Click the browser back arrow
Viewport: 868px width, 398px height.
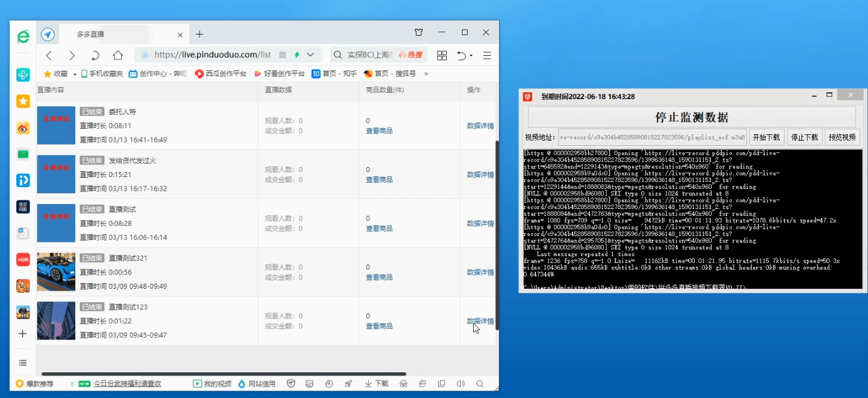(49, 55)
